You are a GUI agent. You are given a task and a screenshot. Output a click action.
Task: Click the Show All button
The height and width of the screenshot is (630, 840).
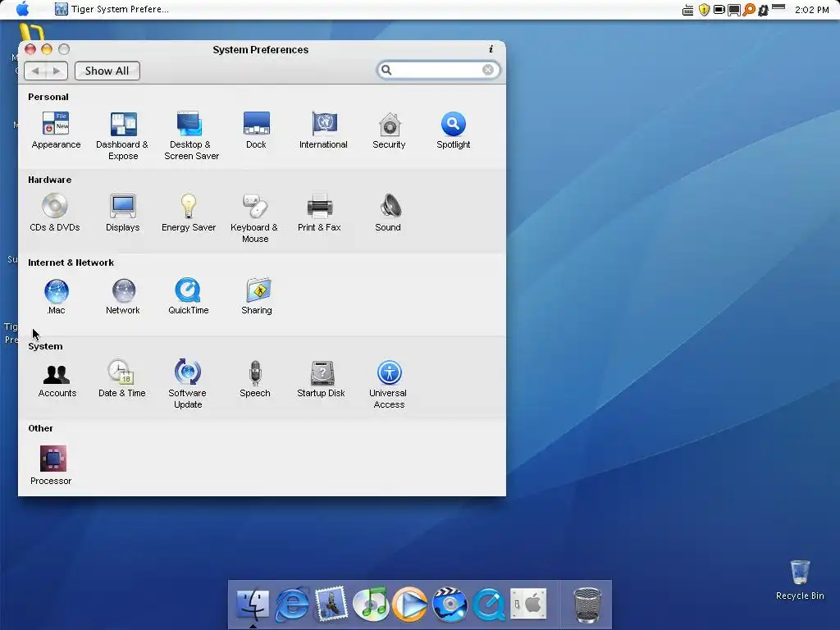(x=107, y=71)
